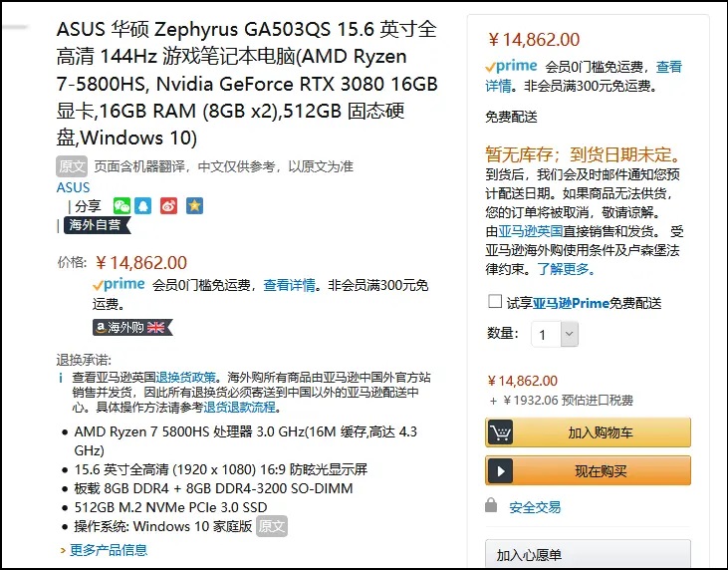Screen dimensions: 728x570
Task: Click the product title text
Action: click(x=247, y=83)
